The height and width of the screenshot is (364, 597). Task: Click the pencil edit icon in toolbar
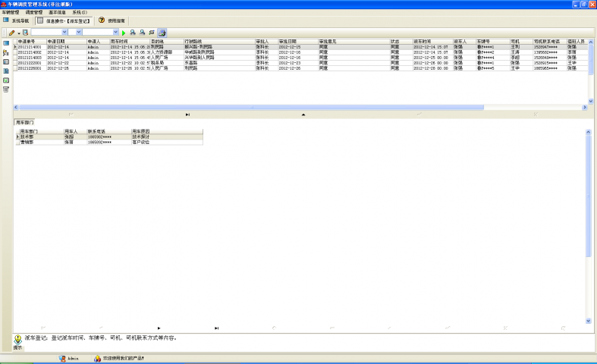(x=11, y=33)
